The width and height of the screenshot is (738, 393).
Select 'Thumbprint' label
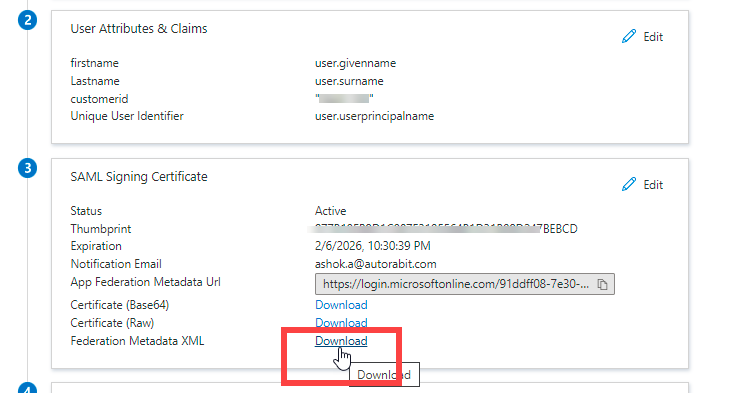(x=101, y=229)
